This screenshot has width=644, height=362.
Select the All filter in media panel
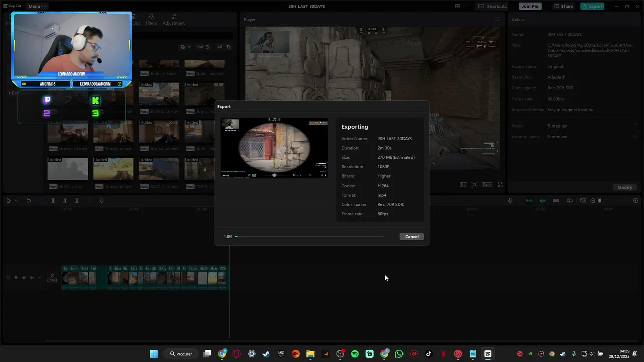pos(219,47)
